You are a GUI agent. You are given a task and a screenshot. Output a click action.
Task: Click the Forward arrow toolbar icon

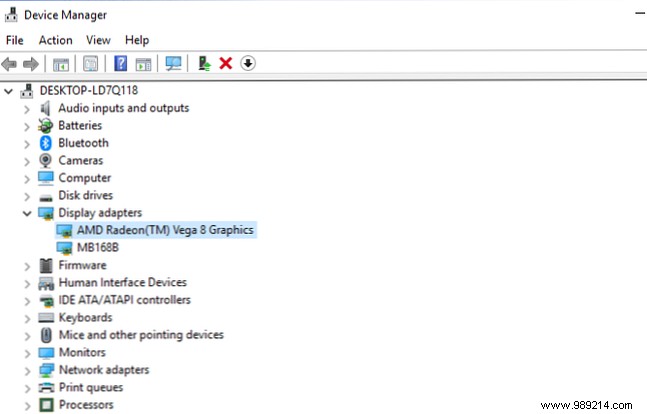(31, 64)
